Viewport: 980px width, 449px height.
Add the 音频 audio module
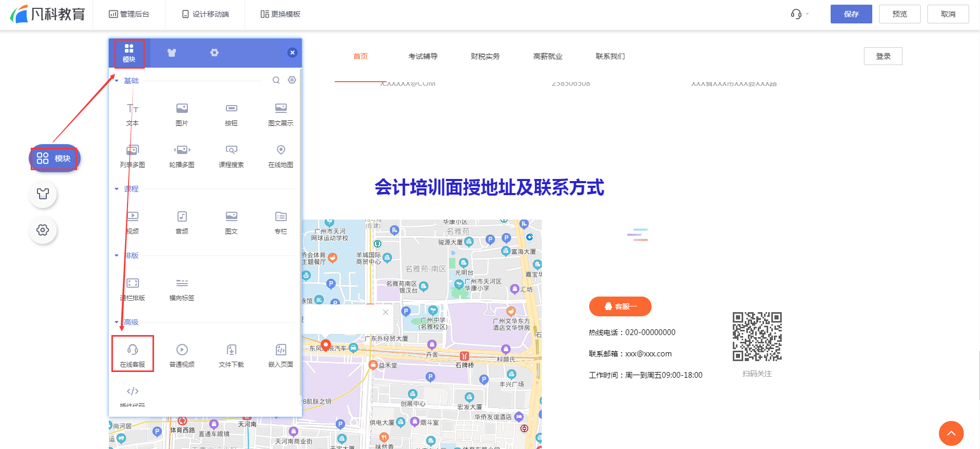[182, 223]
